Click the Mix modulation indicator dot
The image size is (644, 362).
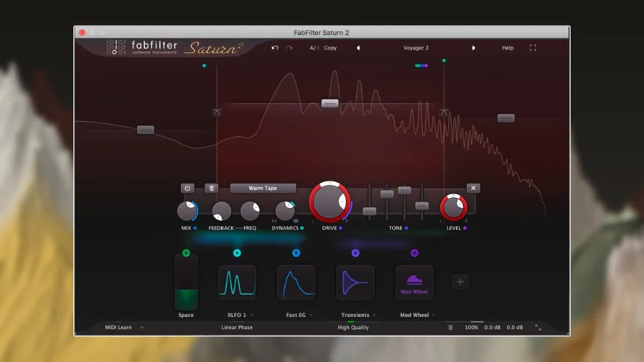tap(195, 228)
